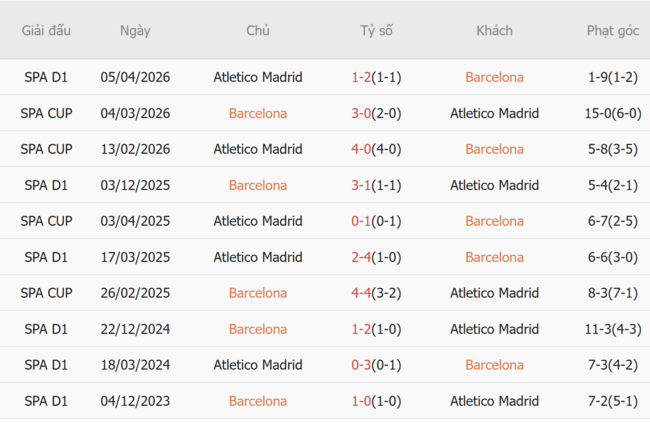The height and width of the screenshot is (423, 650).
Task: Click the 'Tỷ số' column header
Action: click(x=376, y=30)
